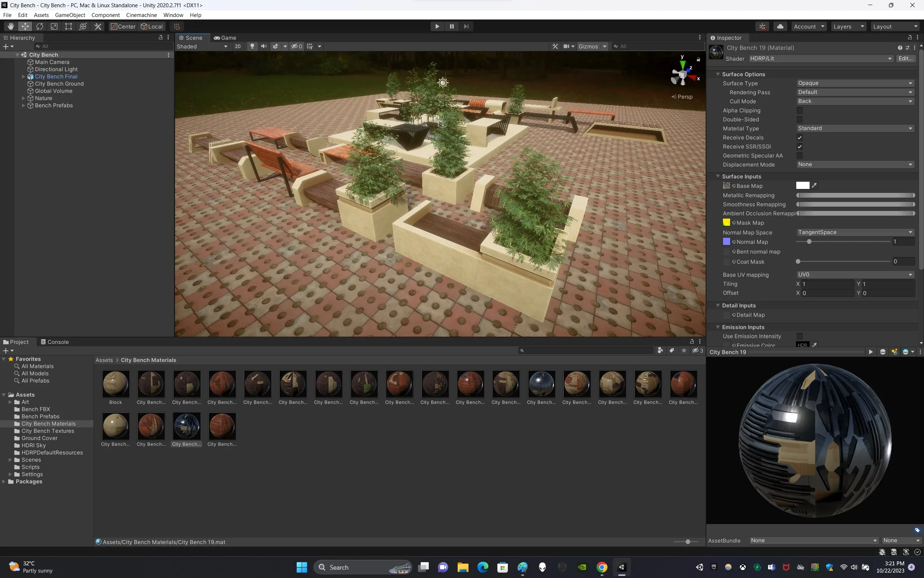Select the Rect Transform tool
This screenshot has height=578, width=924.
(x=69, y=26)
